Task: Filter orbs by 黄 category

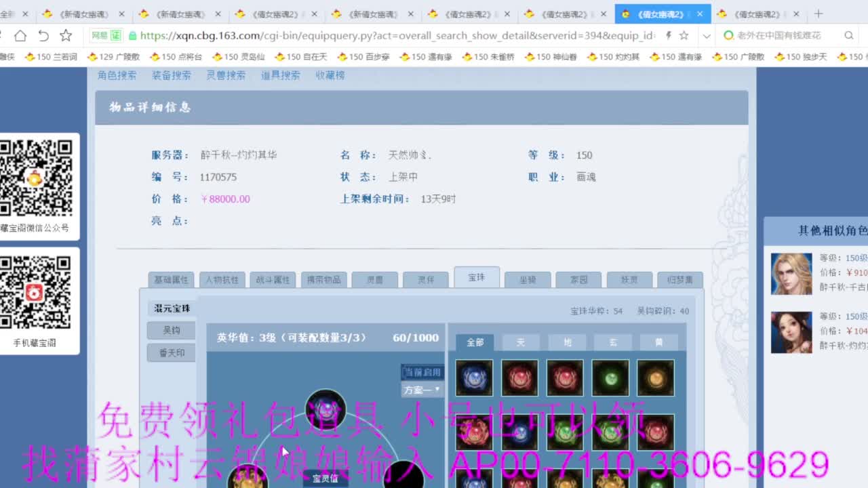Action: pos(658,342)
